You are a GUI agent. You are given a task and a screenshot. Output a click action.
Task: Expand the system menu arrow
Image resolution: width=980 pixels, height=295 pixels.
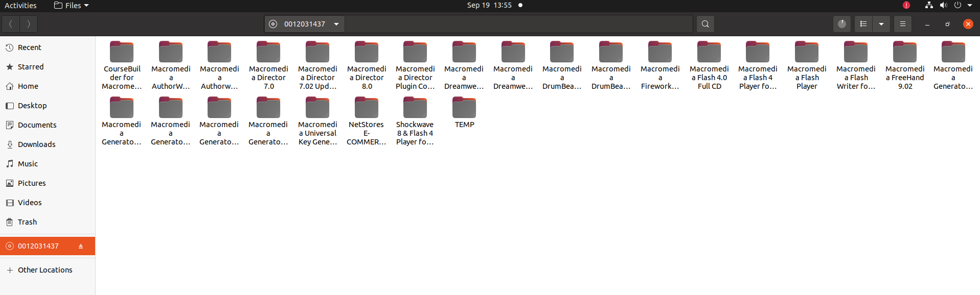click(970, 5)
